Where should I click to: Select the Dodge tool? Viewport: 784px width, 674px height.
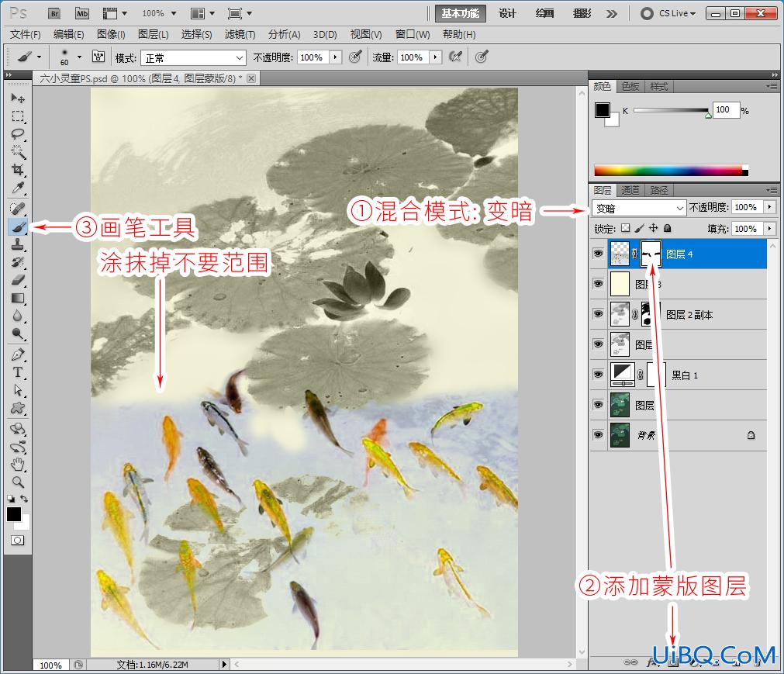tap(18, 334)
